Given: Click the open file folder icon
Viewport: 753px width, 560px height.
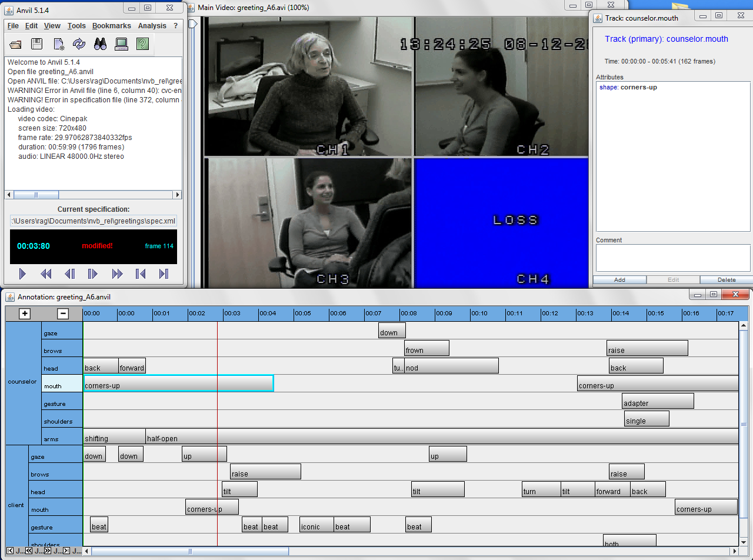Looking at the screenshot, I should [16, 44].
